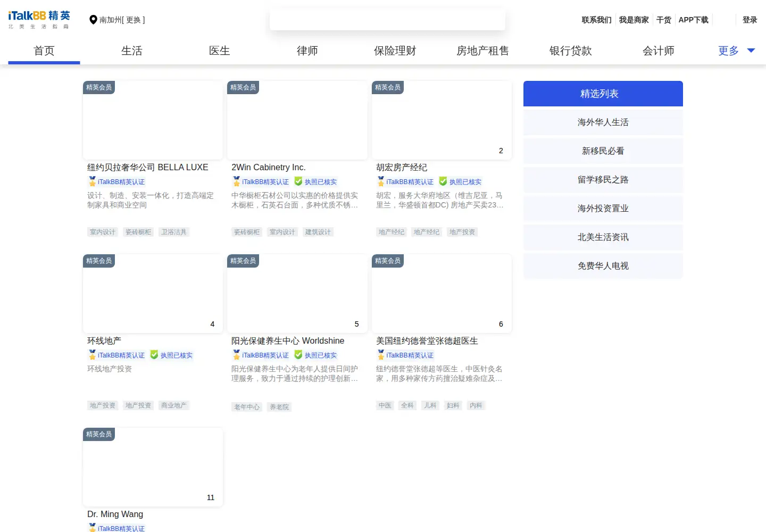This screenshot has width=766, height=532.
Task: Select 北美生活资讯 sidebar item
Action: 603,237
